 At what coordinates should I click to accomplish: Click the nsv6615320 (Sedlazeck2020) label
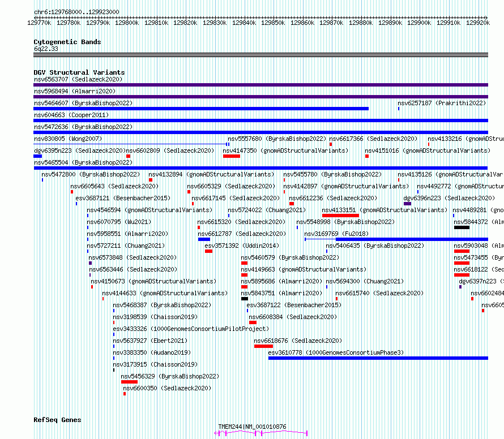241,222
